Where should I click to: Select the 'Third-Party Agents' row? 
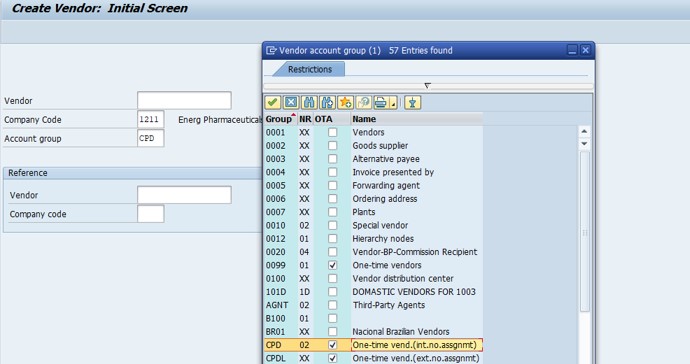click(x=373, y=305)
